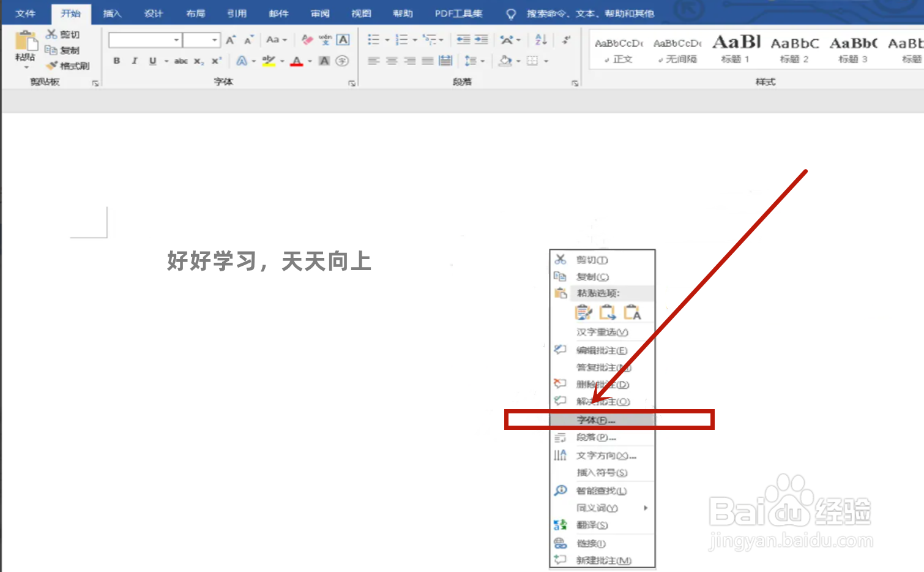Toggle subscript x₂
924x572 pixels.
pos(199,61)
